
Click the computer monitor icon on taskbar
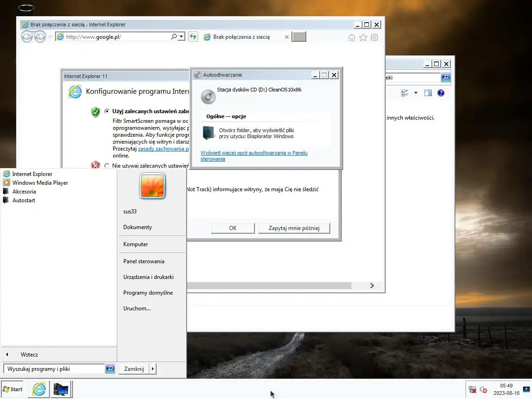[x=61, y=389]
